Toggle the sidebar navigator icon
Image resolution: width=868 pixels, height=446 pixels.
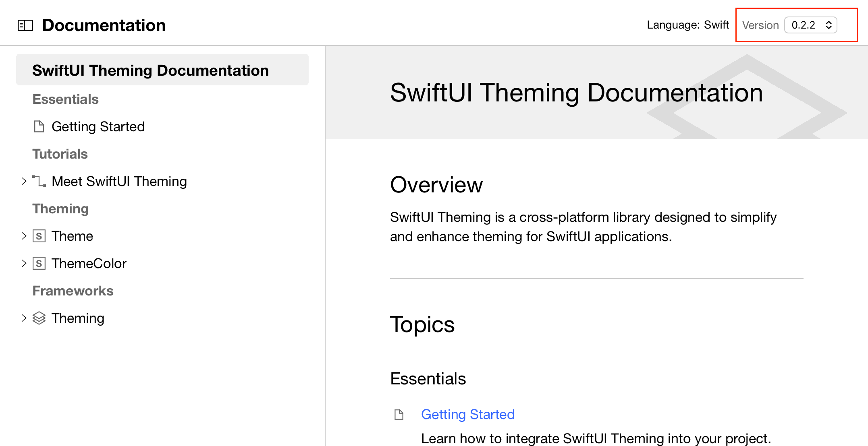25,25
